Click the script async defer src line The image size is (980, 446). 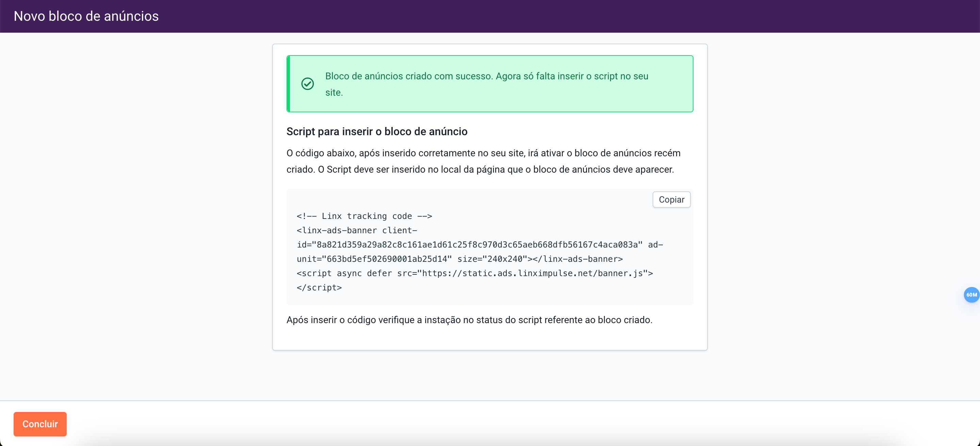(x=474, y=273)
